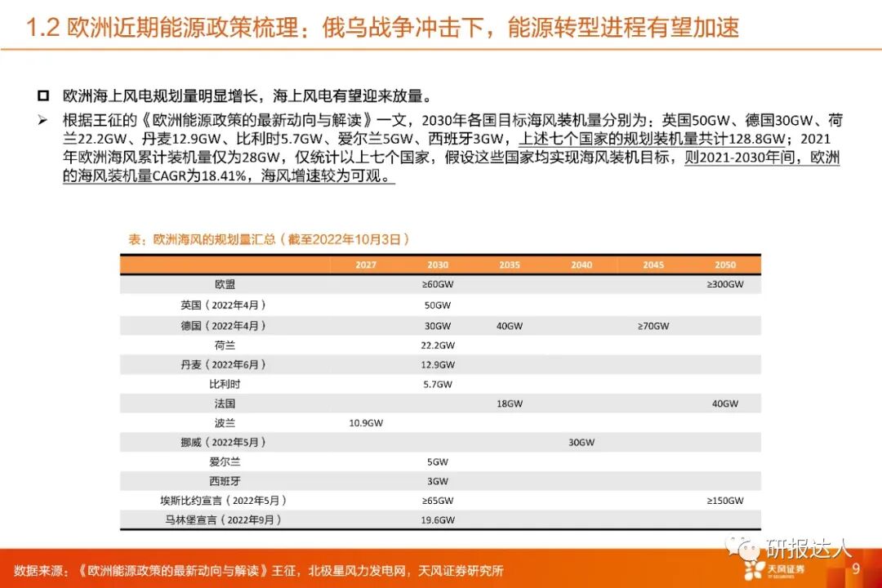The image size is (882, 588).
Task: Click the arrow bullet before 根据王征的
Action: [42, 120]
